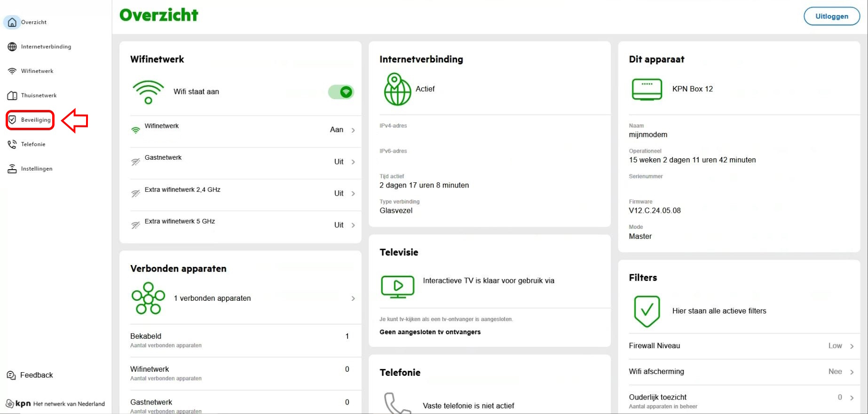Click the Firewall Niveau label
This screenshot has width=868, height=414.
655,346
